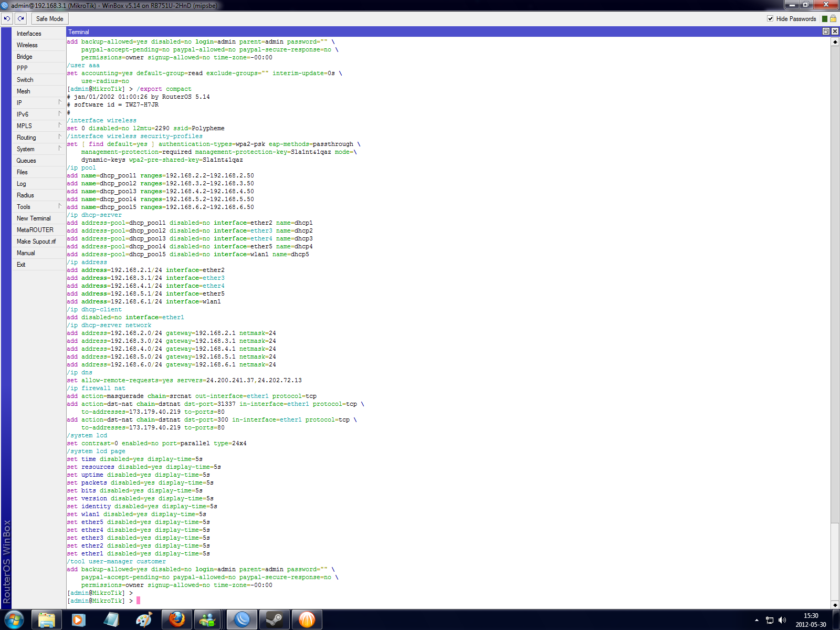Open the System menu in the sidebar

coord(25,149)
